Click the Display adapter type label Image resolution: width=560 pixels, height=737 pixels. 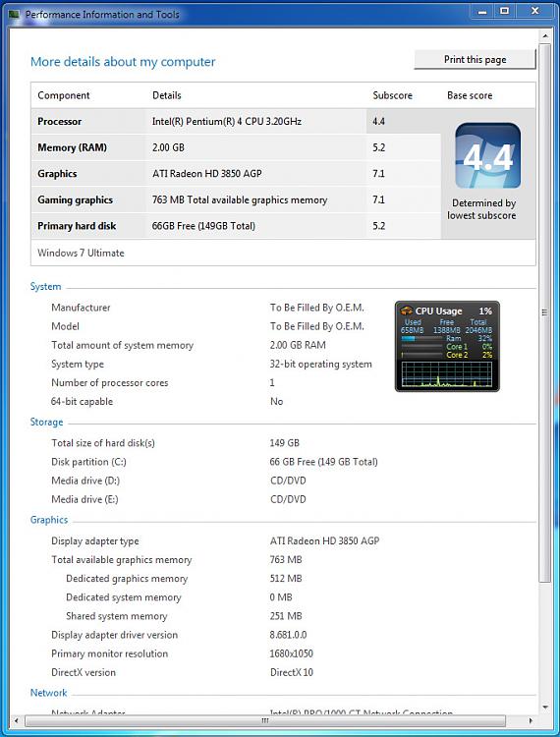(x=95, y=541)
